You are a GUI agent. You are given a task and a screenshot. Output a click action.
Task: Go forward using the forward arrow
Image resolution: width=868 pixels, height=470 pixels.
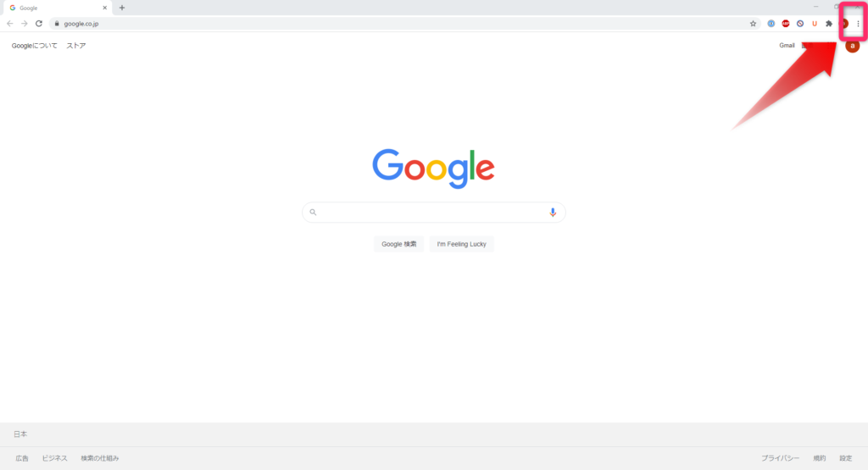pyautogui.click(x=25, y=24)
